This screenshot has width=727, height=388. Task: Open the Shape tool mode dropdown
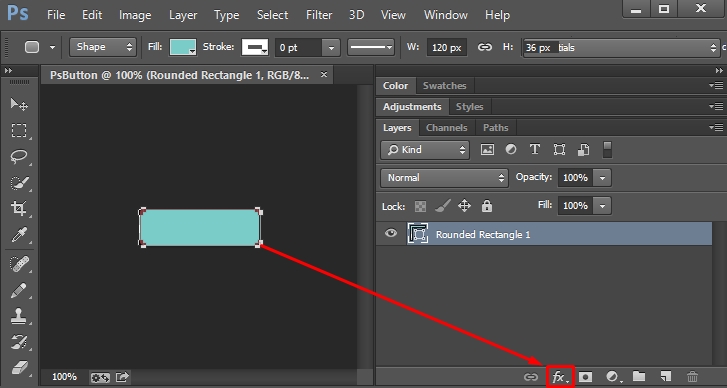[103, 47]
